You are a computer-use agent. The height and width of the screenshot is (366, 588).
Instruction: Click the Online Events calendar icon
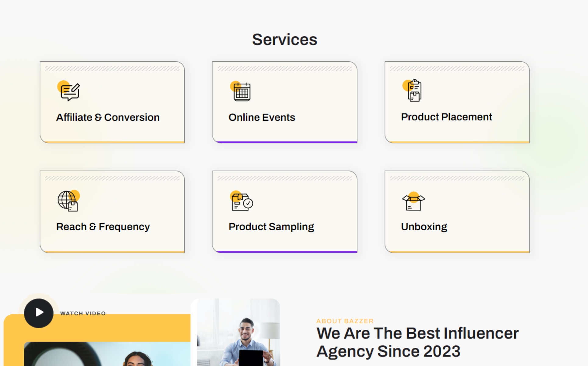pos(242,92)
